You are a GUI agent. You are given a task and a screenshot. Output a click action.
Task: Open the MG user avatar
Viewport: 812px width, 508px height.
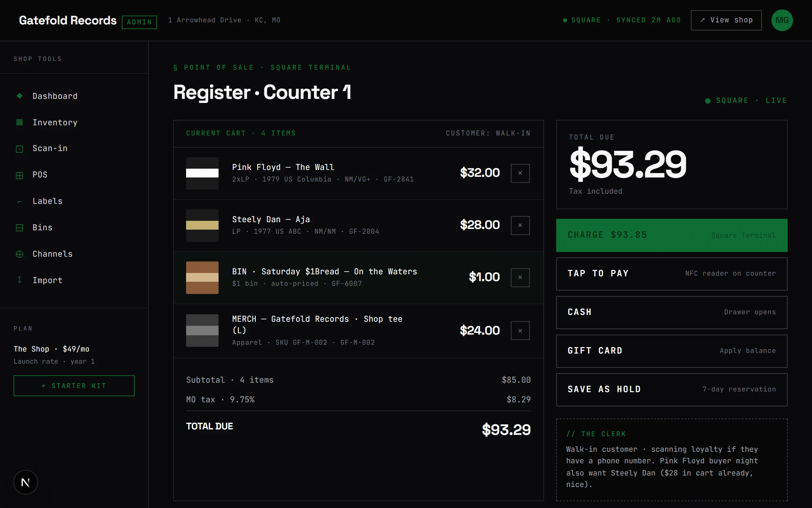point(782,20)
